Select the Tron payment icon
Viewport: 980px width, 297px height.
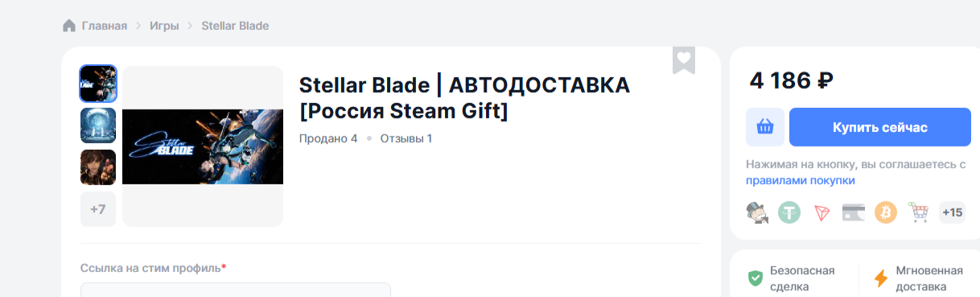821,212
